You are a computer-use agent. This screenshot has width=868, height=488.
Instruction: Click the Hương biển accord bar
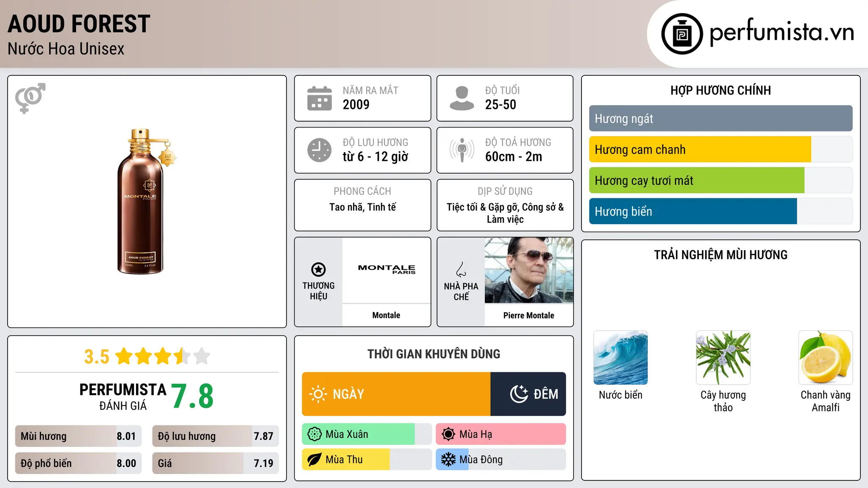(x=721, y=211)
